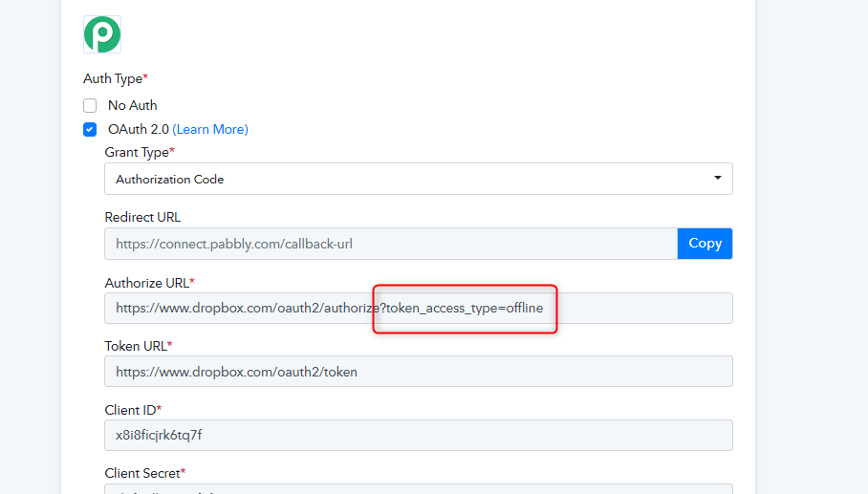Click the green Pabbly logo icon

pyautogui.click(x=102, y=34)
